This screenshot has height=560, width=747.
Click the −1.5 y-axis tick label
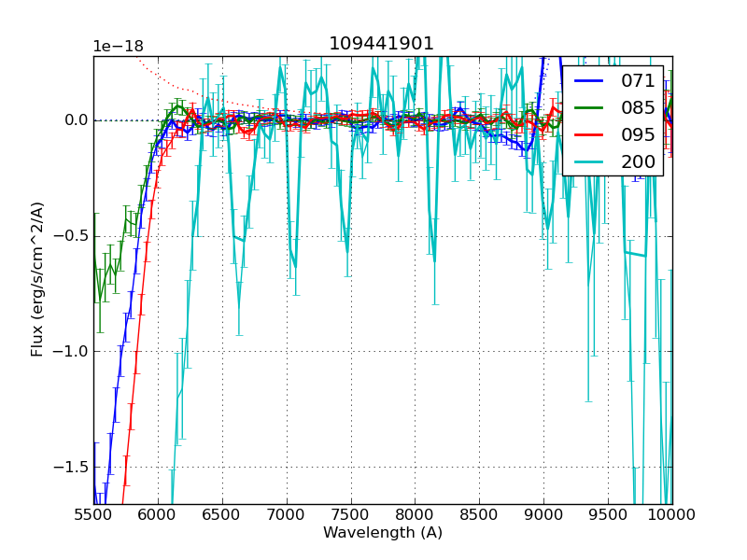[71, 468]
